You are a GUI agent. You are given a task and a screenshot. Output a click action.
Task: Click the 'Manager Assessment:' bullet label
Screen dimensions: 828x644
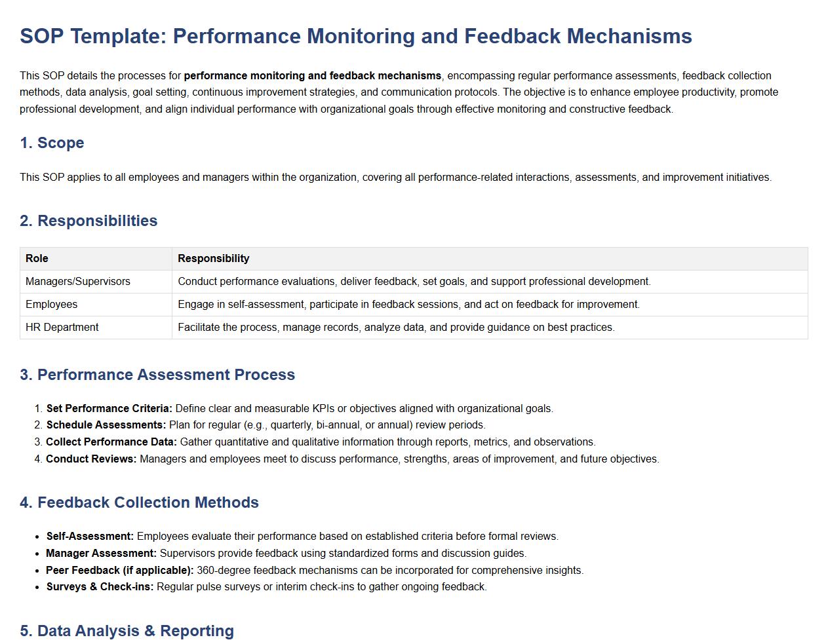(x=101, y=554)
